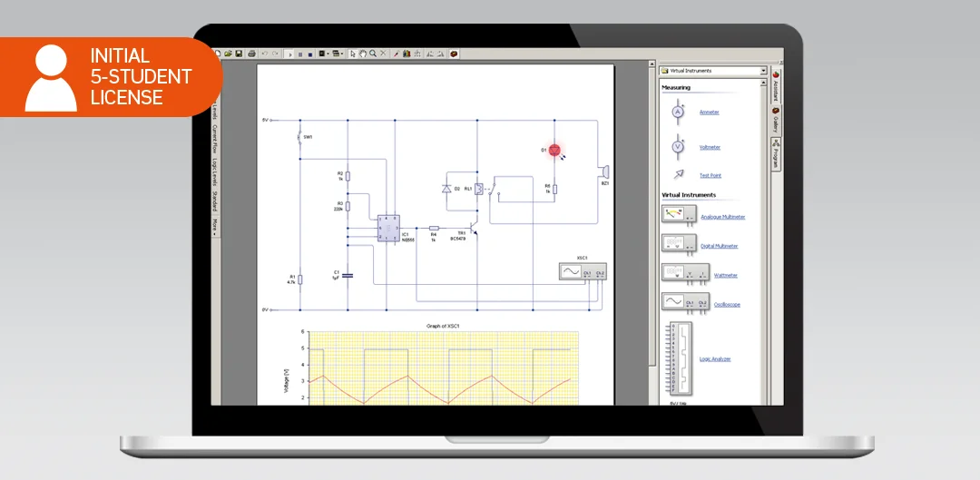Screen dimensions: 980x480
Task: Toggle switch SW1 in the circuit
Action: point(299,138)
